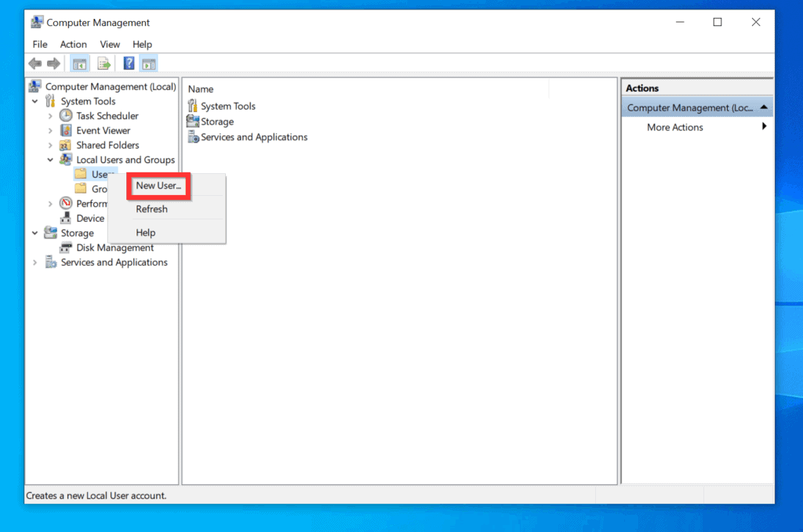Image resolution: width=803 pixels, height=532 pixels.
Task: Close the Computer Management window
Action: pyautogui.click(x=756, y=22)
